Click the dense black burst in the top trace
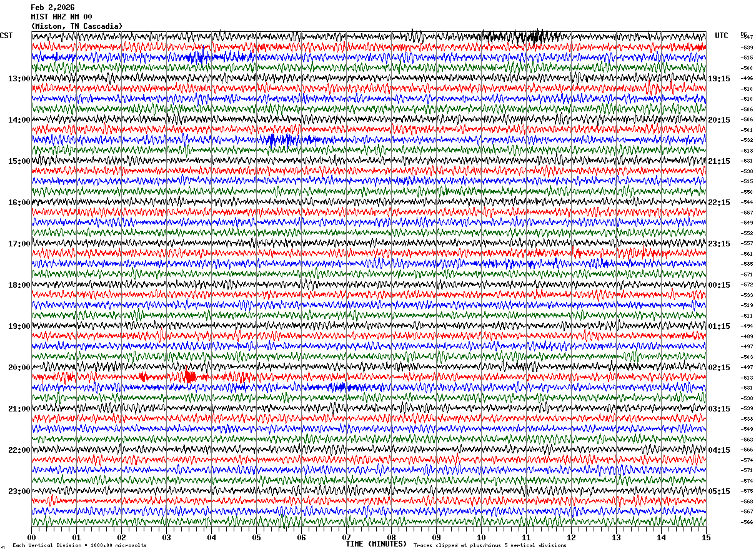The height and width of the screenshot is (554, 756). (520, 36)
